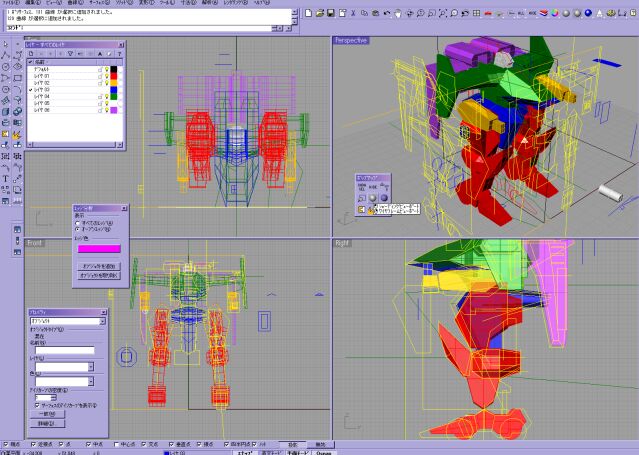The height and width of the screenshot is (455, 639).
Task: Click the Add Objects button in edge dialog
Action: (x=99, y=266)
